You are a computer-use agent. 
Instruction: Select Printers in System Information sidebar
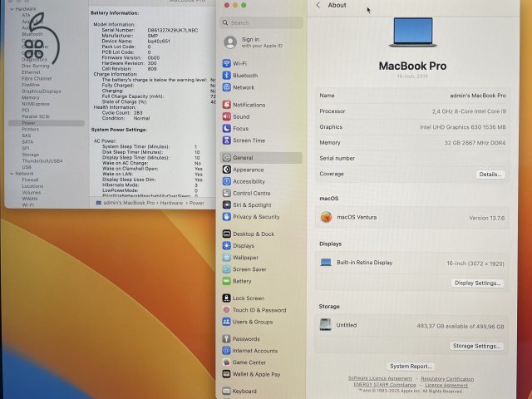click(31, 130)
